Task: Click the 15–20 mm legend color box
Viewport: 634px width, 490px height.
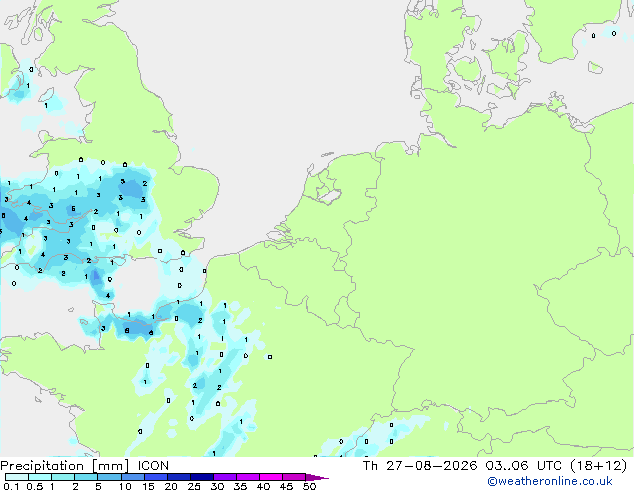Action: (155, 477)
